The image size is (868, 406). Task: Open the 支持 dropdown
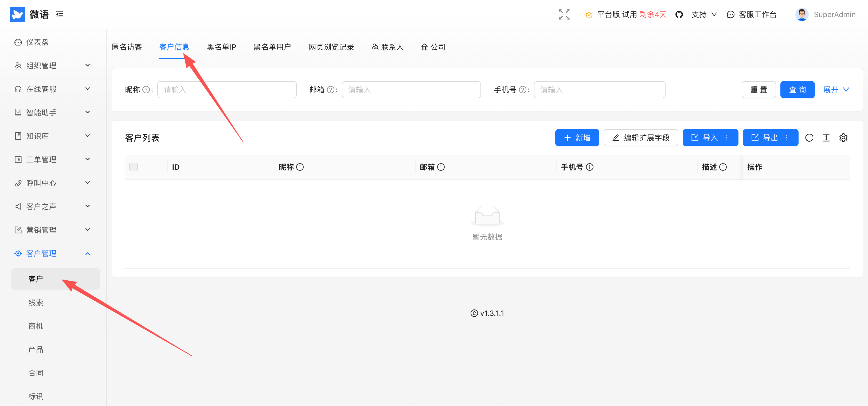[704, 14]
